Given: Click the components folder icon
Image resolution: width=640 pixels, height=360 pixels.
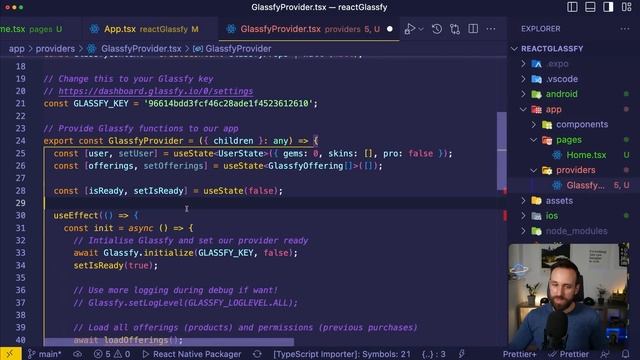Looking at the screenshot, I should pos(547,124).
